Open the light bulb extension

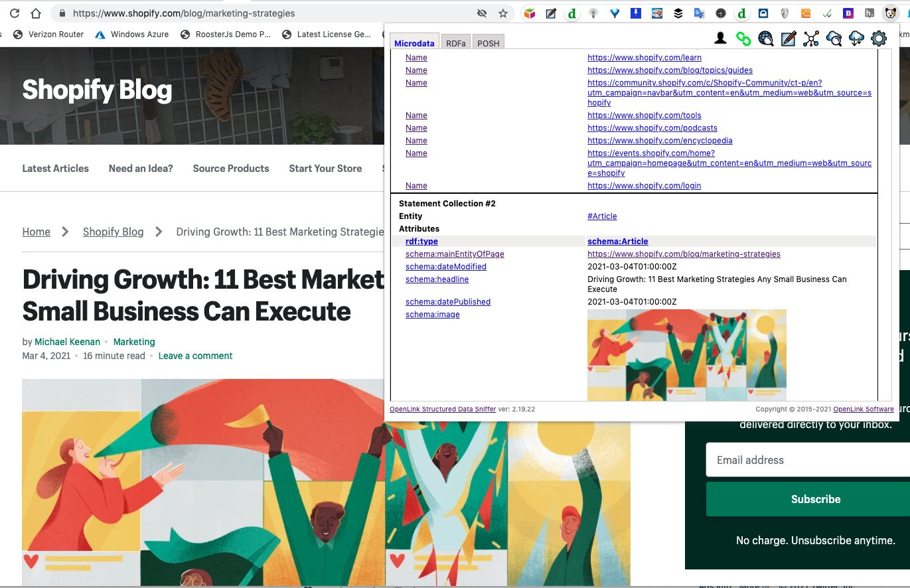593,13
